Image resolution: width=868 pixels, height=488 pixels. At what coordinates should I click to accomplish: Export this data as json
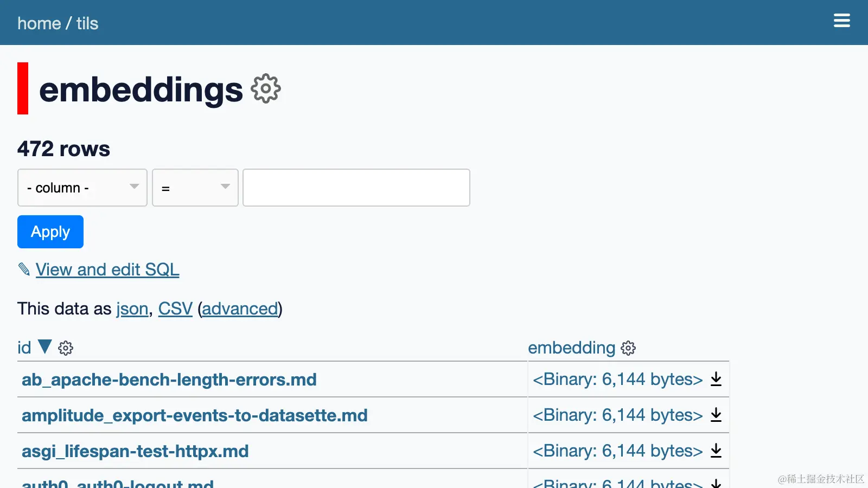click(132, 309)
